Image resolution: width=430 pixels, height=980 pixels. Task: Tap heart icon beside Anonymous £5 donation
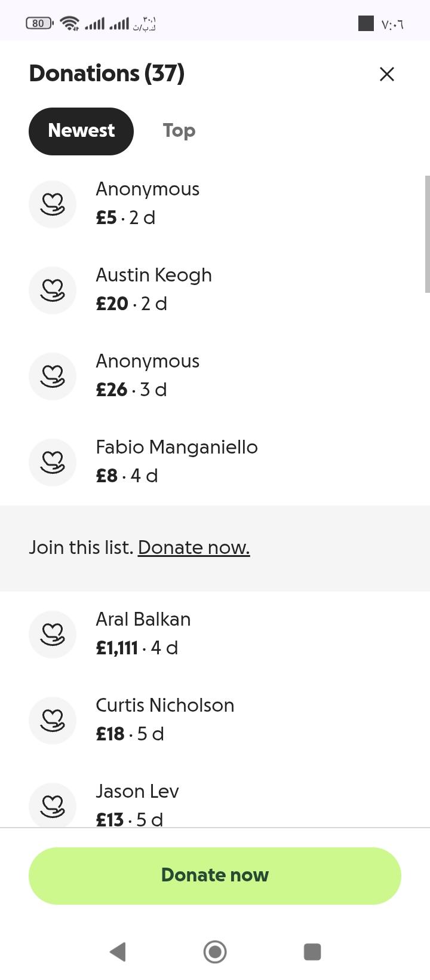53,204
